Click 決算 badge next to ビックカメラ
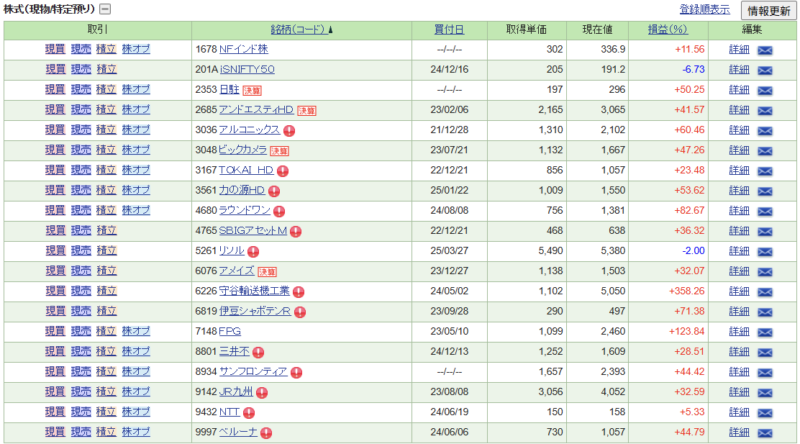 pyautogui.click(x=280, y=151)
